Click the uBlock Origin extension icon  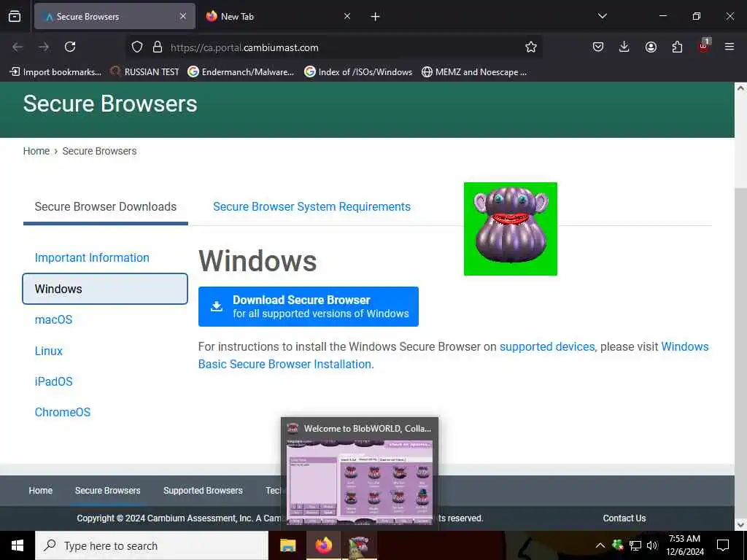(x=704, y=46)
